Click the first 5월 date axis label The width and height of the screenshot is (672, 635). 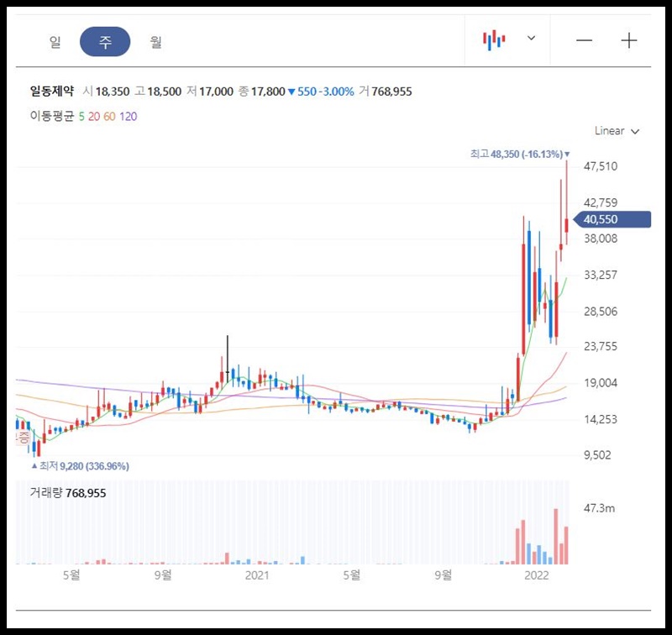[71, 575]
